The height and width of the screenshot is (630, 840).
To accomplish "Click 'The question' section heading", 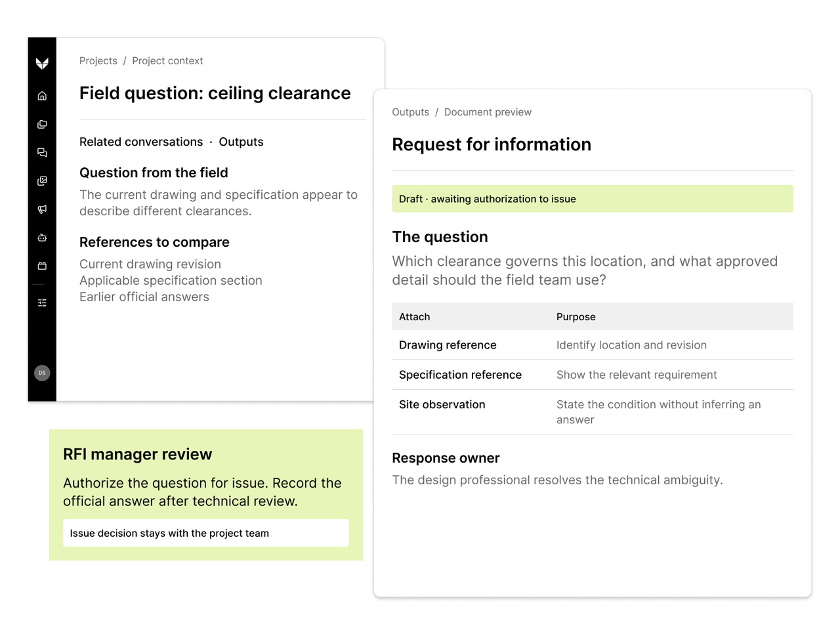I will pyautogui.click(x=440, y=237).
